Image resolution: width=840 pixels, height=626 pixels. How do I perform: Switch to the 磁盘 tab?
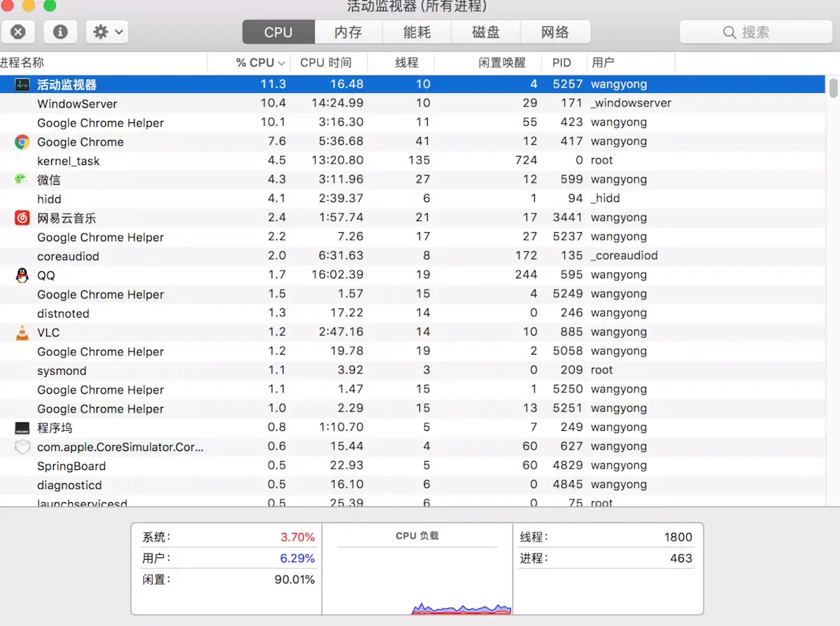click(x=486, y=32)
